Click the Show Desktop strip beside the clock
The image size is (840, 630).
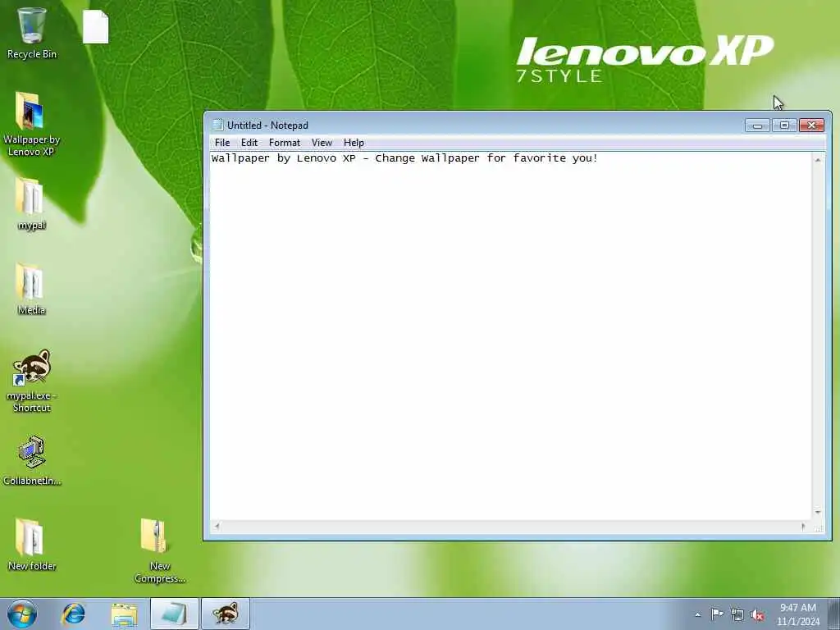834,614
